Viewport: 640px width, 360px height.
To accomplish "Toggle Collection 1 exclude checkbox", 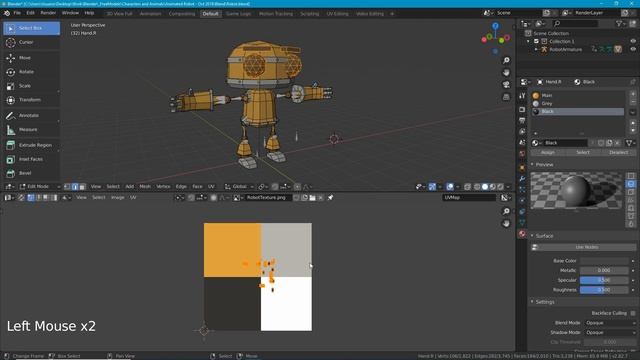I will [536, 41].
